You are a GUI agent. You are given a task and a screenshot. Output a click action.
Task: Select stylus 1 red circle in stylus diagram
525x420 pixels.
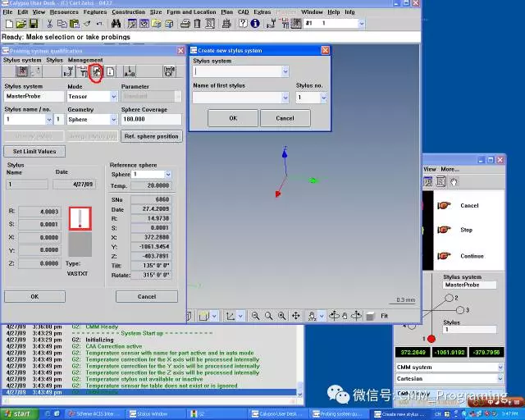pos(431,339)
